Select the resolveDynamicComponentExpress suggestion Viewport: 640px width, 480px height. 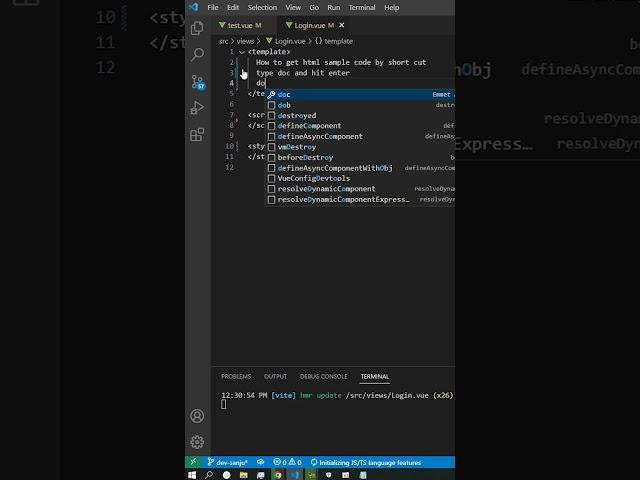(360, 199)
